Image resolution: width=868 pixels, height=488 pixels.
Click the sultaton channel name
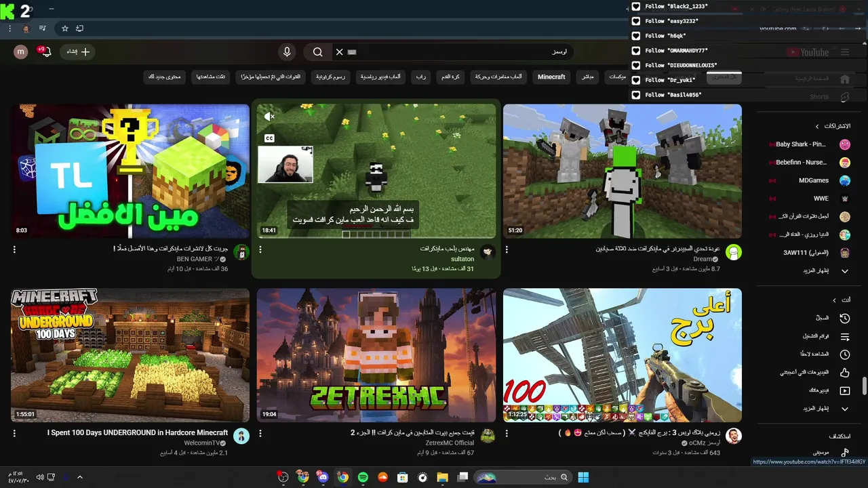click(x=462, y=259)
